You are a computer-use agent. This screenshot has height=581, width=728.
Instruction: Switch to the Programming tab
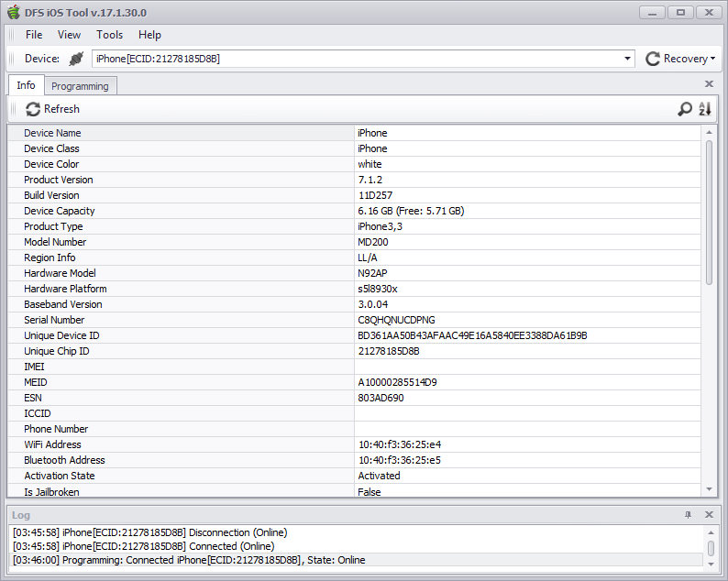click(80, 86)
